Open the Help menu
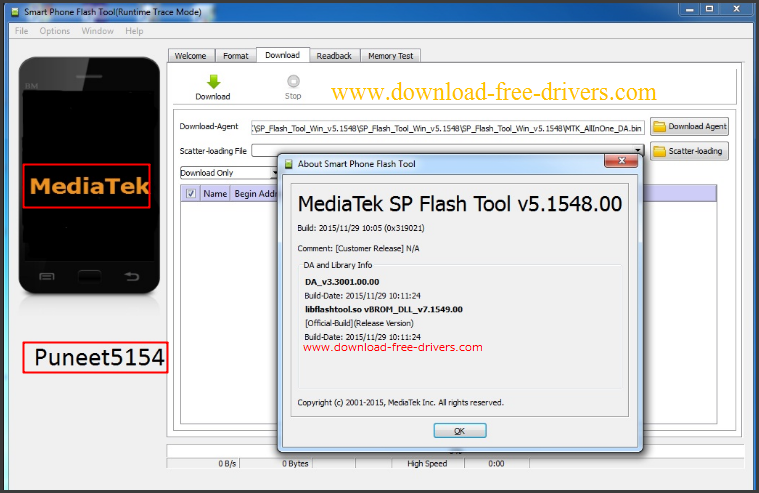Screen dimensions: 759x493 tap(134, 31)
